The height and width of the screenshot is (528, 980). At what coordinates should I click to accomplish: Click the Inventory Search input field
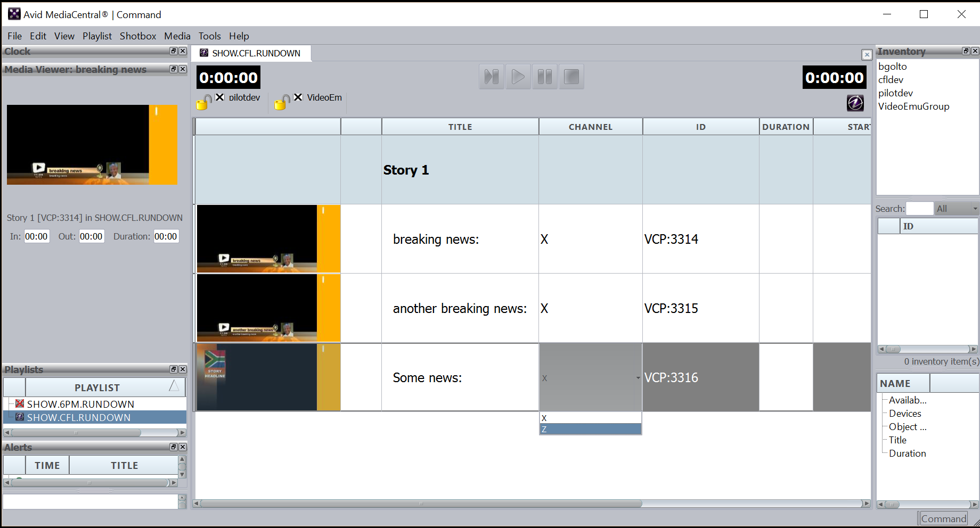click(x=920, y=209)
